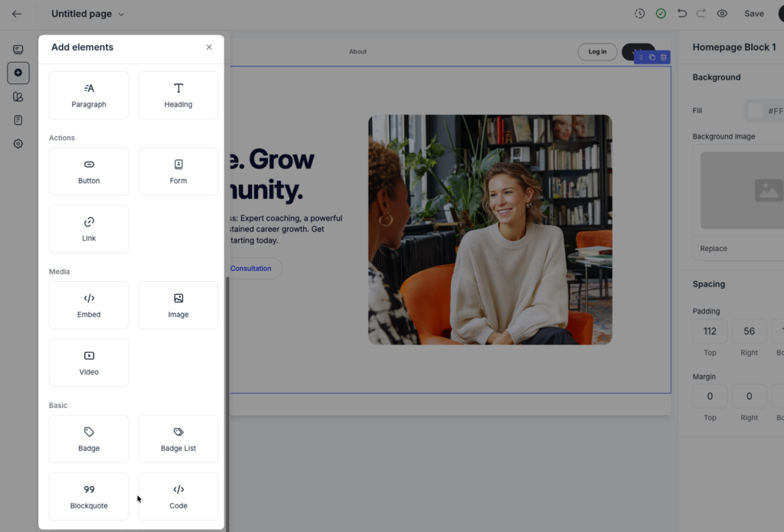Viewport: 784px width, 532px height.
Task: Open version history clock icon
Action: click(x=639, y=14)
